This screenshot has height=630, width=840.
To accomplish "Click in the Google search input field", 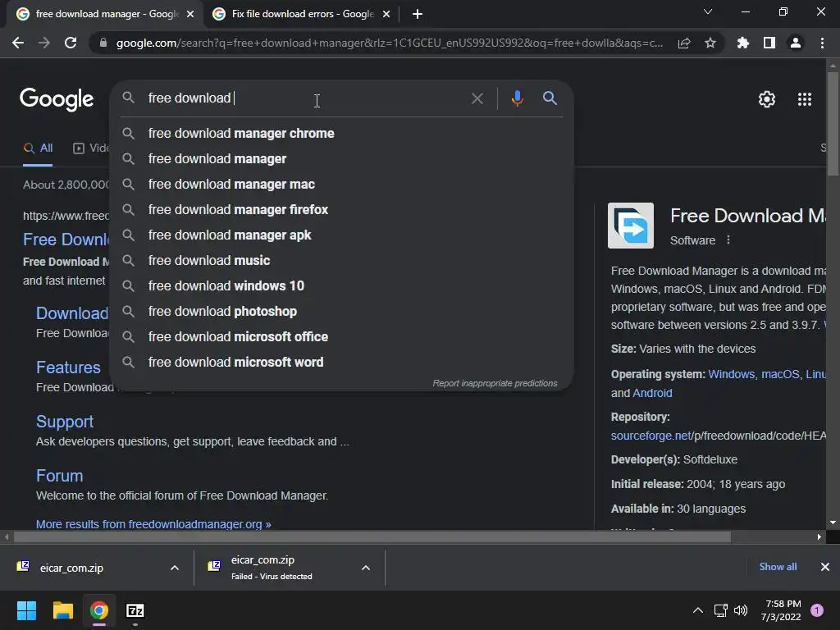I will click(x=305, y=98).
